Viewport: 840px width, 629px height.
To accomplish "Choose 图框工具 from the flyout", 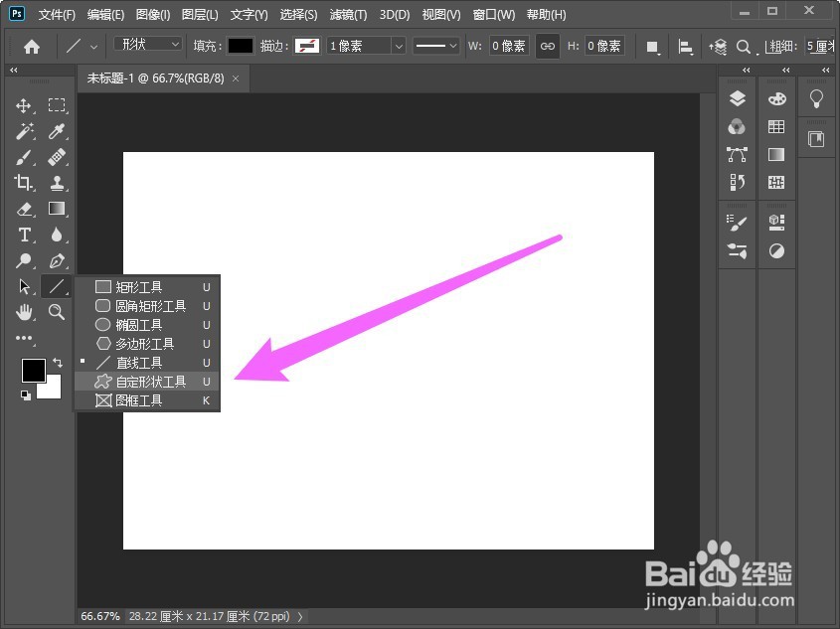I will click(147, 400).
